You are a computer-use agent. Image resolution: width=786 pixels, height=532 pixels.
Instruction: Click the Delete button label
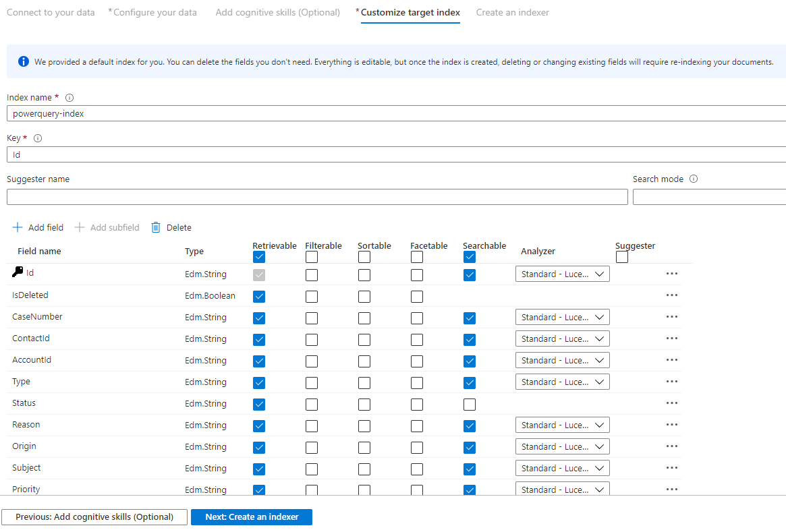pyautogui.click(x=179, y=227)
